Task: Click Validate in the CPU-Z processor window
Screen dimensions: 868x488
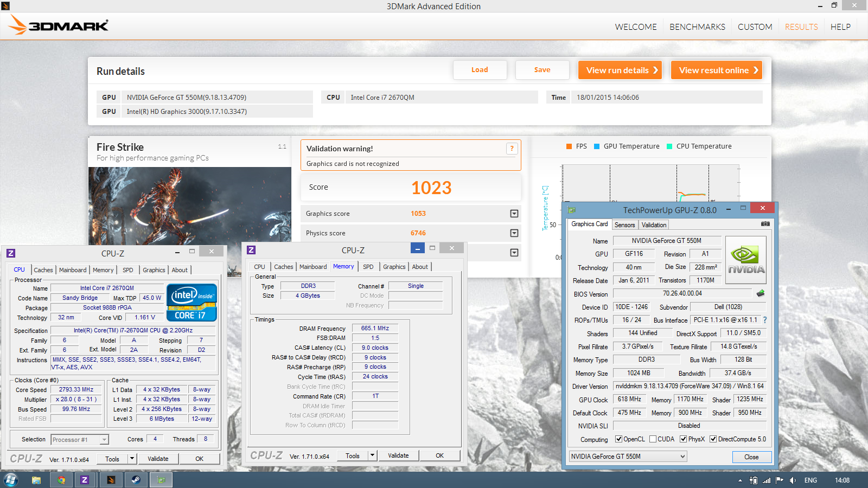Action: pos(158,459)
